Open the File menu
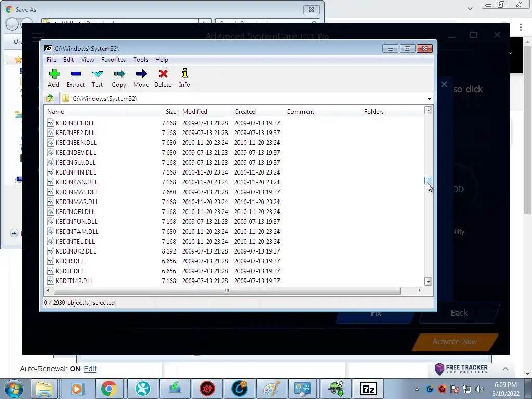Viewport: 532px width, 399px height. coord(51,60)
